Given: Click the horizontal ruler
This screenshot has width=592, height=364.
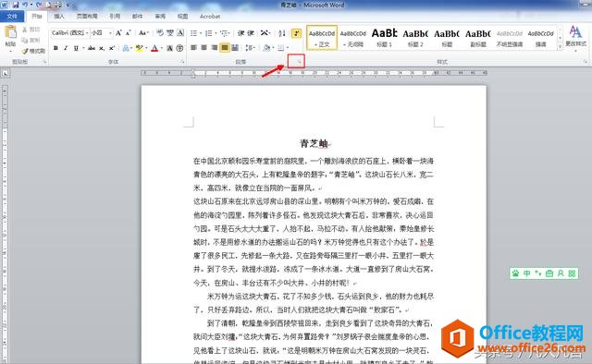Looking at the screenshot, I should 314,73.
